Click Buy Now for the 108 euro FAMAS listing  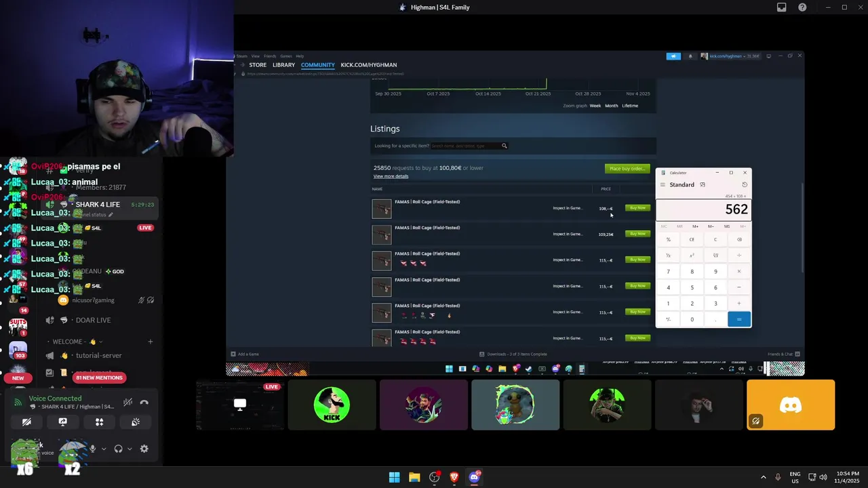pos(637,208)
